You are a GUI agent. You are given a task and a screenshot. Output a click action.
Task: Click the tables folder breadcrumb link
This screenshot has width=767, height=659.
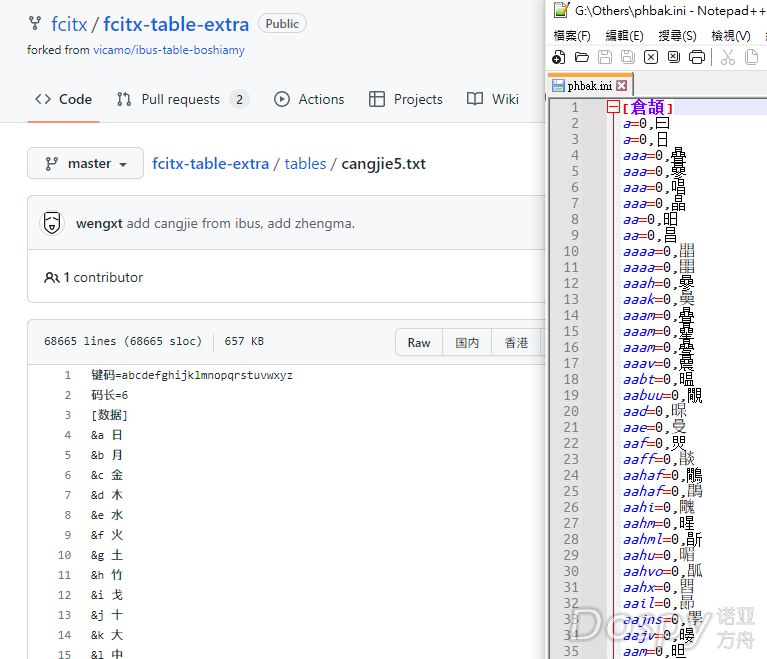pos(305,163)
